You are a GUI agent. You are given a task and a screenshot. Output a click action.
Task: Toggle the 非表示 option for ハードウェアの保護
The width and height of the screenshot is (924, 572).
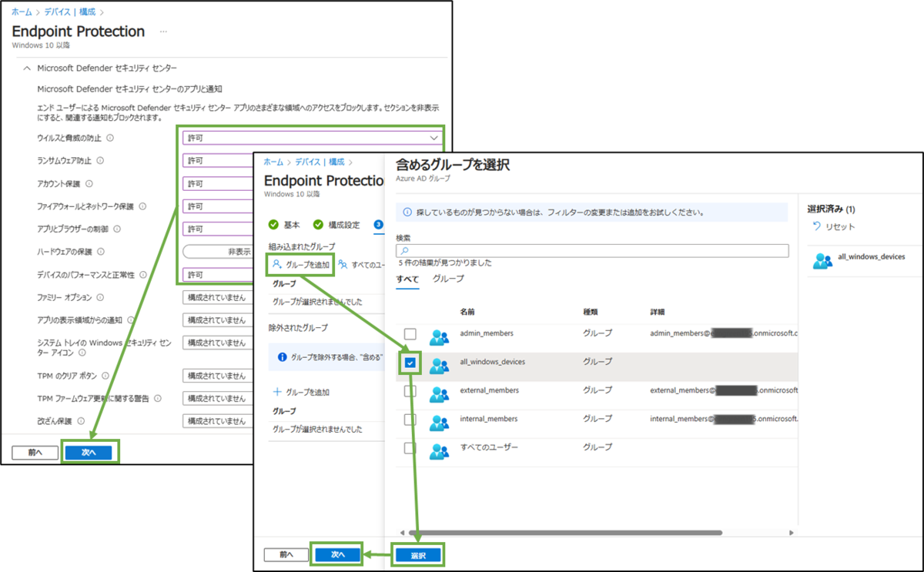pos(218,252)
